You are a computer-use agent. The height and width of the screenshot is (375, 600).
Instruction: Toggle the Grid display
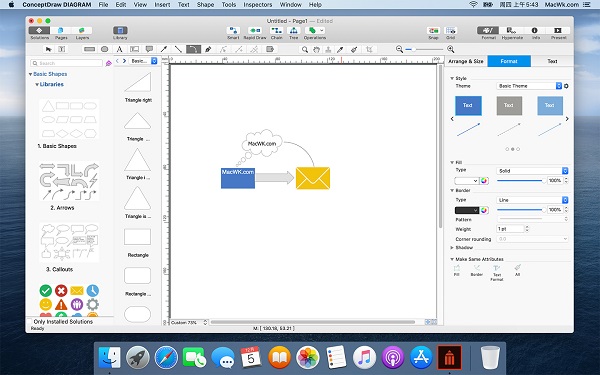tap(451, 33)
